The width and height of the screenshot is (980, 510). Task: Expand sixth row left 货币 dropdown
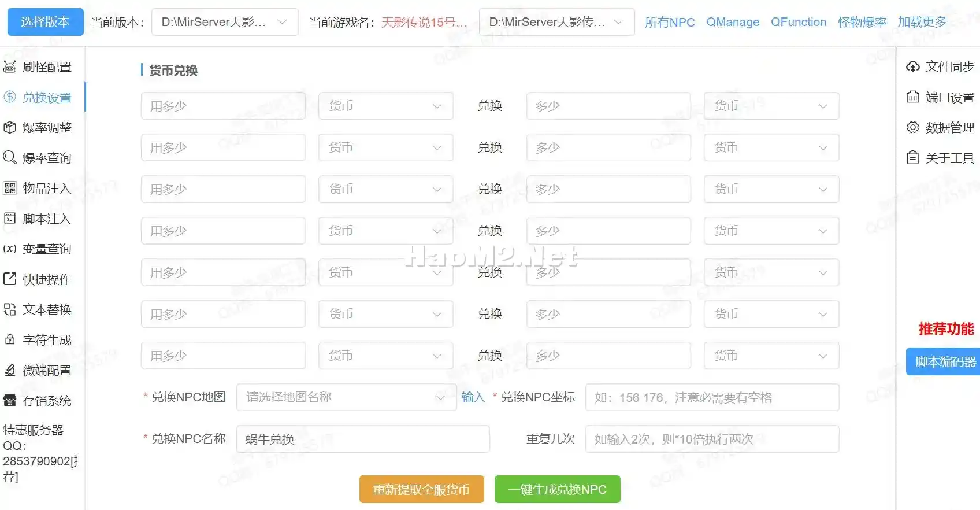[385, 314]
